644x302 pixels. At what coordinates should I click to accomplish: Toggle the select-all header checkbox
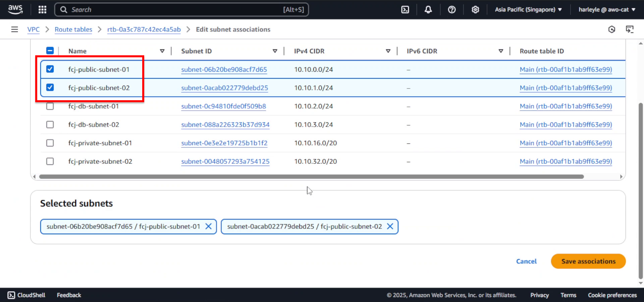(50, 51)
